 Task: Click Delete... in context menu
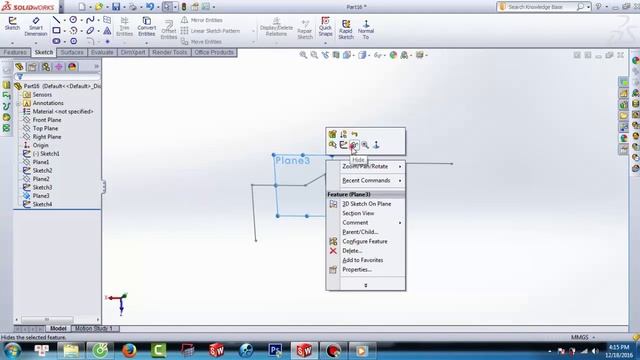click(x=366, y=251)
